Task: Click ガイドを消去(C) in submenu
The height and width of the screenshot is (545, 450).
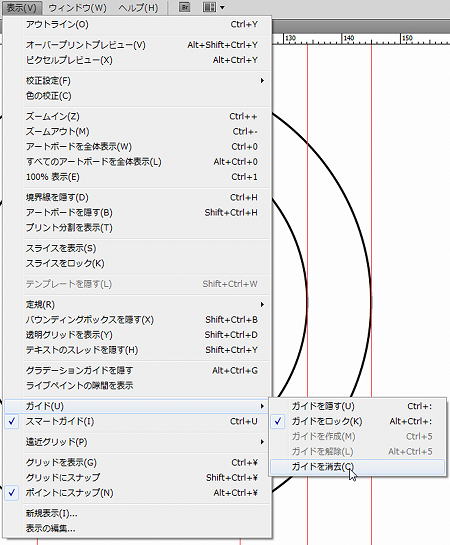Action: pos(358,467)
